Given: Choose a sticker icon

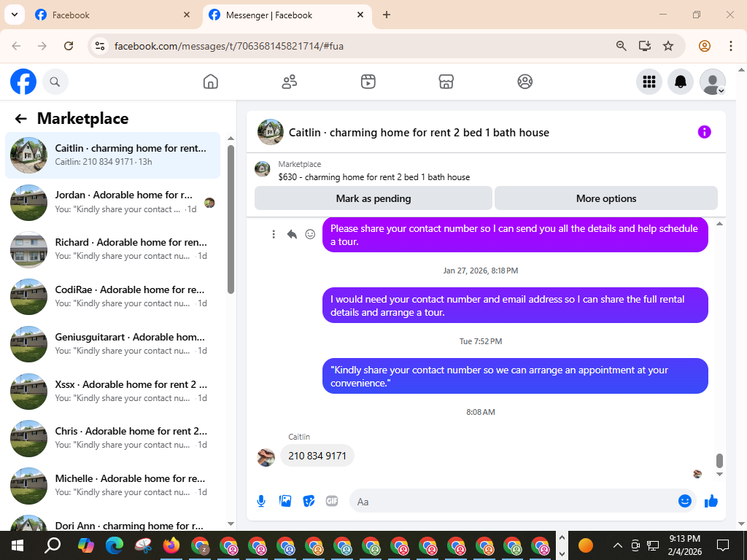Looking at the screenshot, I should [x=309, y=501].
